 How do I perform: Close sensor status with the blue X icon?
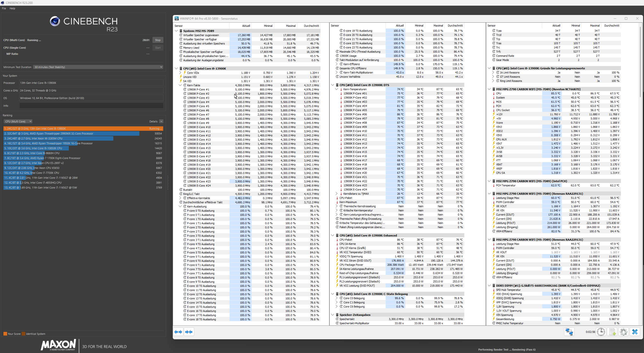[x=635, y=332]
